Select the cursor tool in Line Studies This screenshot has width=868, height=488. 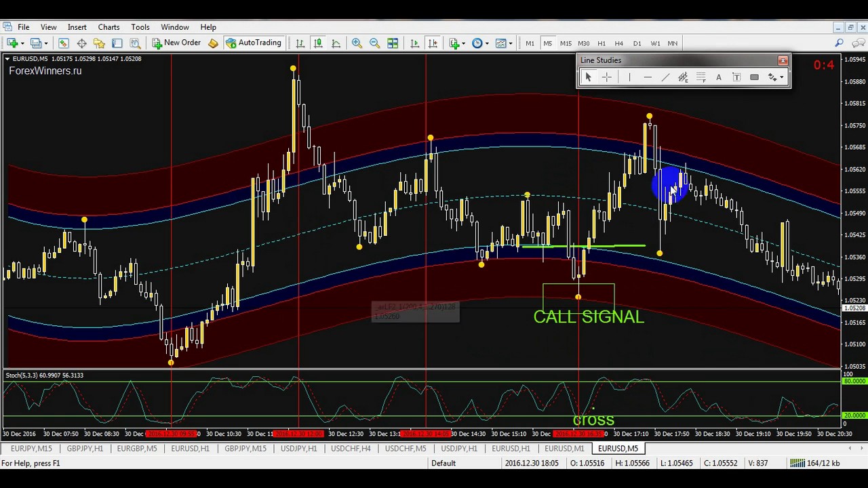pos(588,77)
